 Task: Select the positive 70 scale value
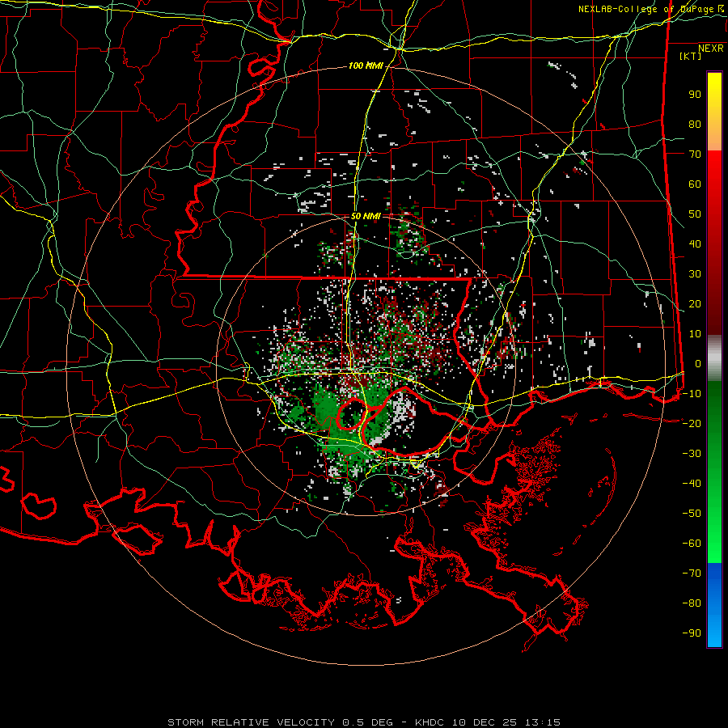695,154
